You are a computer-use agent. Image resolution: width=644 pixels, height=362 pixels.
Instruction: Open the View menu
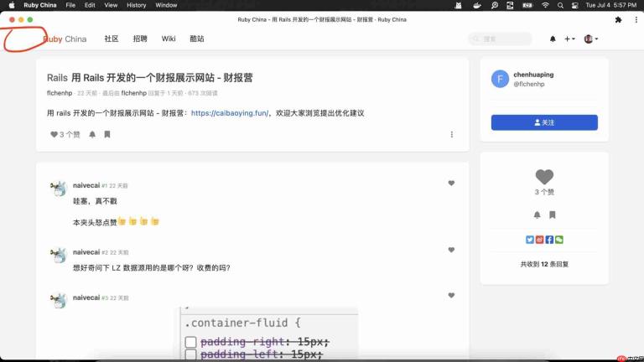click(111, 5)
